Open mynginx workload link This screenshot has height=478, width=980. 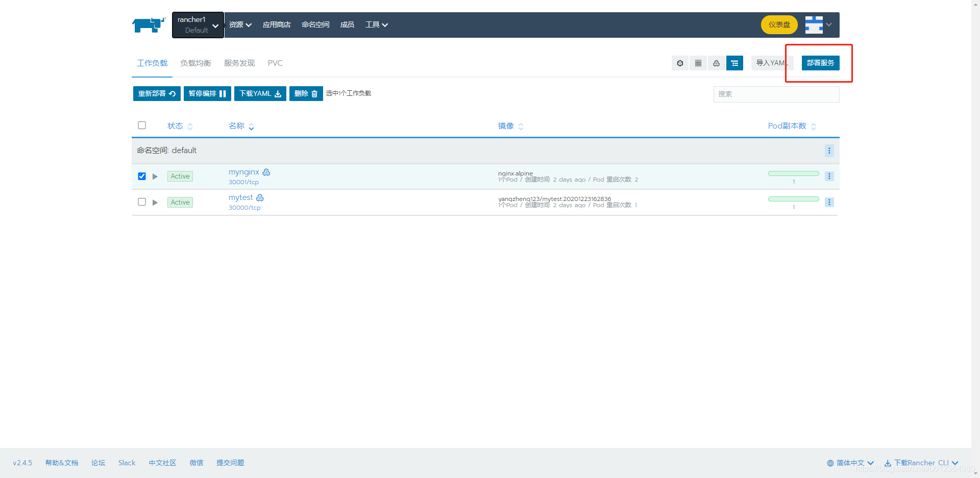(x=244, y=172)
